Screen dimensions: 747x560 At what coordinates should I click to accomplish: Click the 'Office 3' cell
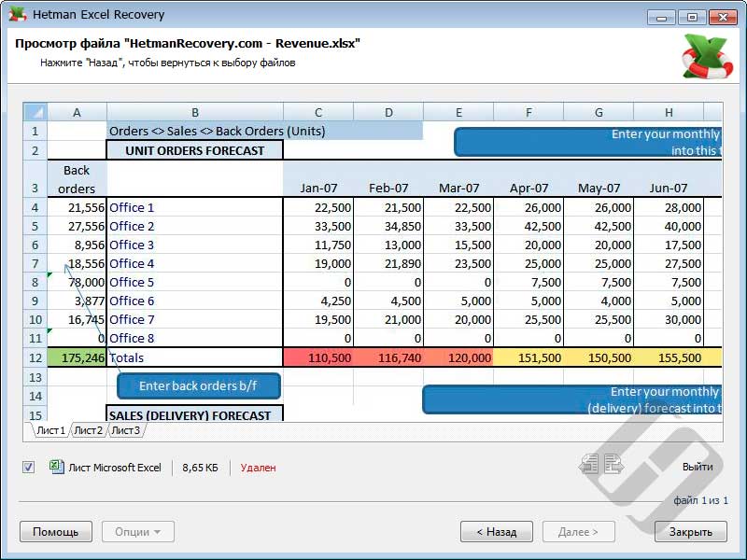[x=195, y=245]
